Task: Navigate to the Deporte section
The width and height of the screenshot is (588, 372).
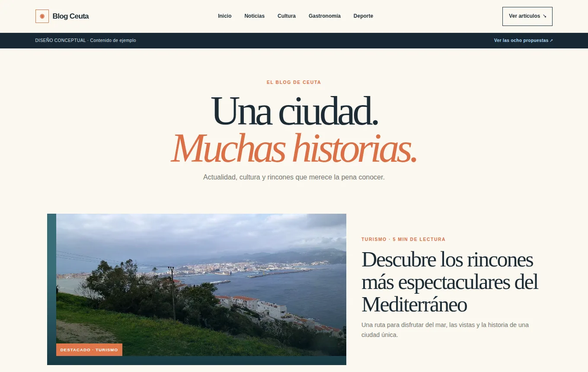Action: [x=363, y=16]
